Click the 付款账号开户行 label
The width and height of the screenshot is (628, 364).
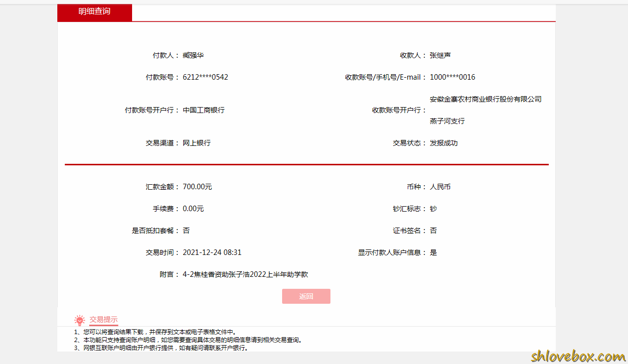tap(152, 110)
